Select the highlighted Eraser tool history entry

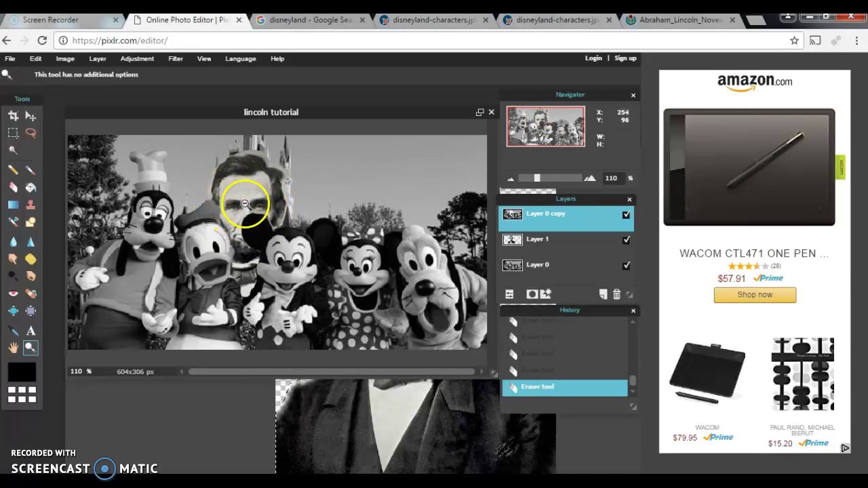565,387
